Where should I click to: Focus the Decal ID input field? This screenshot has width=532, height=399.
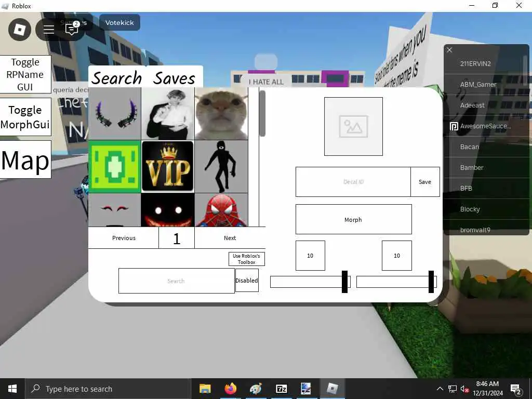tap(353, 182)
